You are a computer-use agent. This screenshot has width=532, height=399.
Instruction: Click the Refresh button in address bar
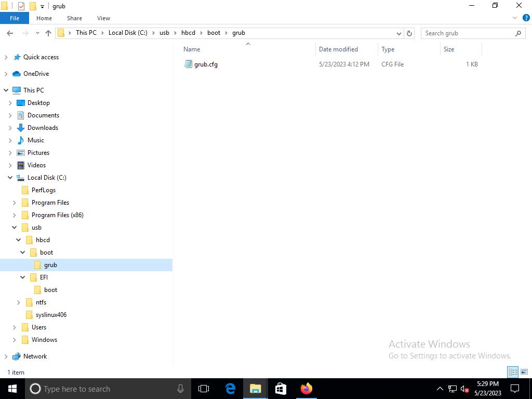click(x=409, y=33)
